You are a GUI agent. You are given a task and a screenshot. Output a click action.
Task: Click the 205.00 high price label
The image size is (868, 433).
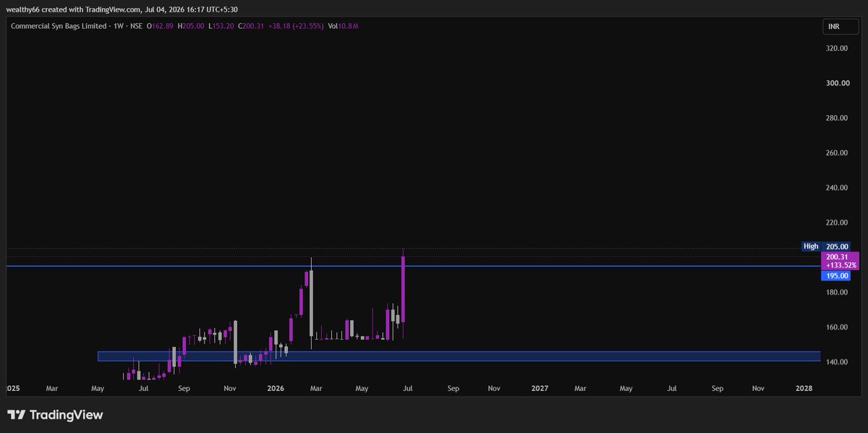838,246
